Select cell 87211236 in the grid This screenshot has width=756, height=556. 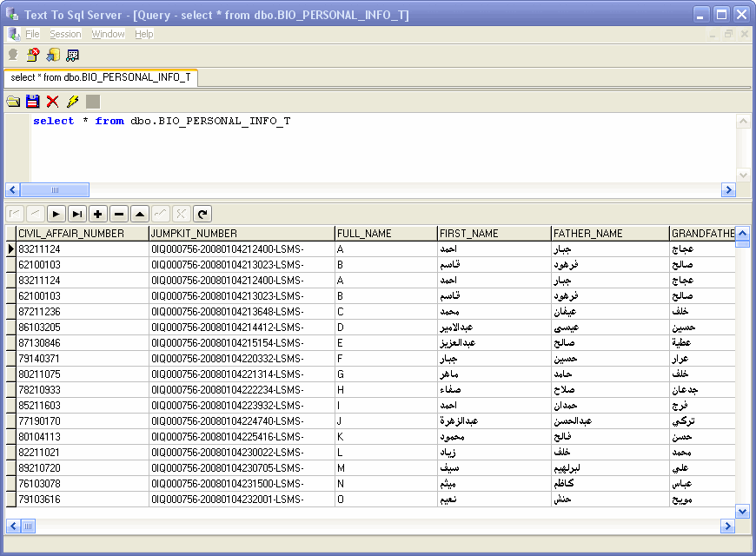pyautogui.click(x=83, y=312)
